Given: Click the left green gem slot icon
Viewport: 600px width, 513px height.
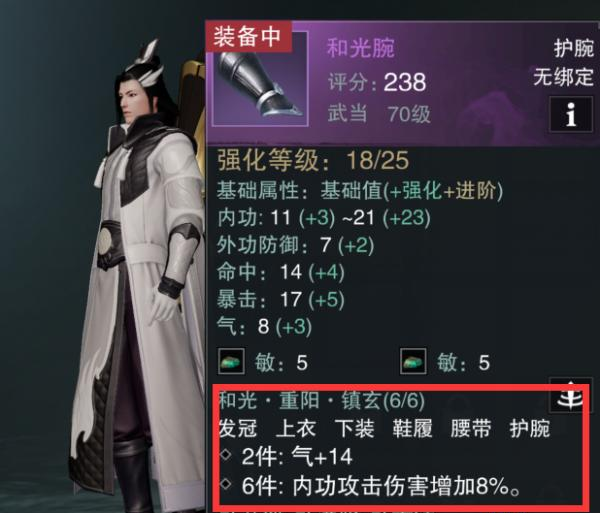Looking at the screenshot, I should pyautogui.click(x=231, y=361).
